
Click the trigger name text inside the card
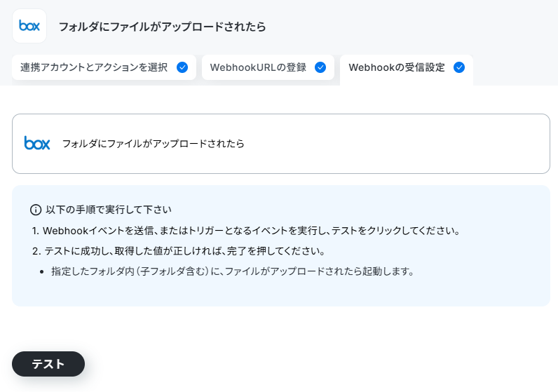coord(154,144)
